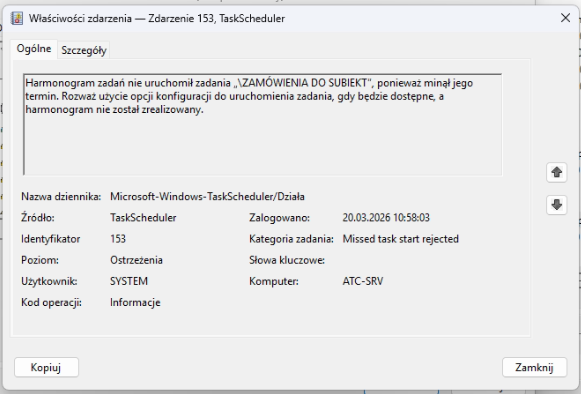Click the event properties window icon
Viewport: 581px width, 394px height.
click(17, 18)
